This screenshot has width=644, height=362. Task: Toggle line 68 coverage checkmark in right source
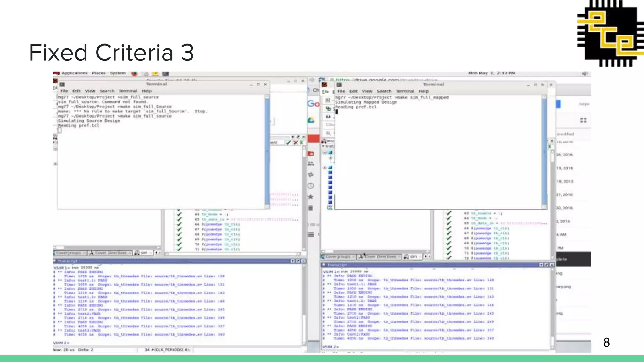click(x=449, y=238)
